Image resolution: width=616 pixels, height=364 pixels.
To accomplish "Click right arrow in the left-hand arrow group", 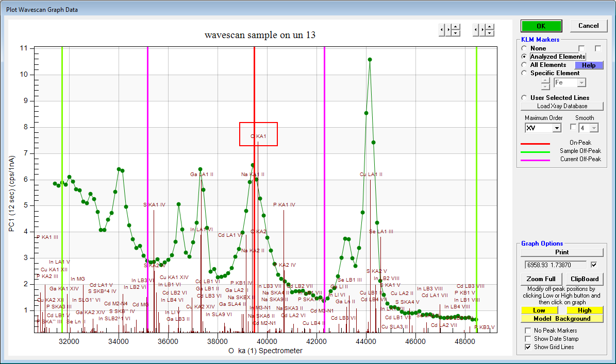I will (x=448, y=30).
